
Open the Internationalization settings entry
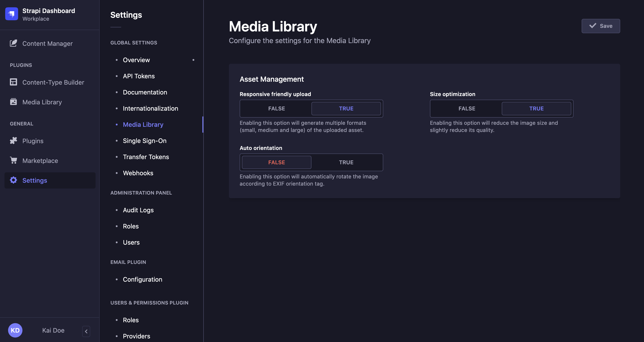151,108
